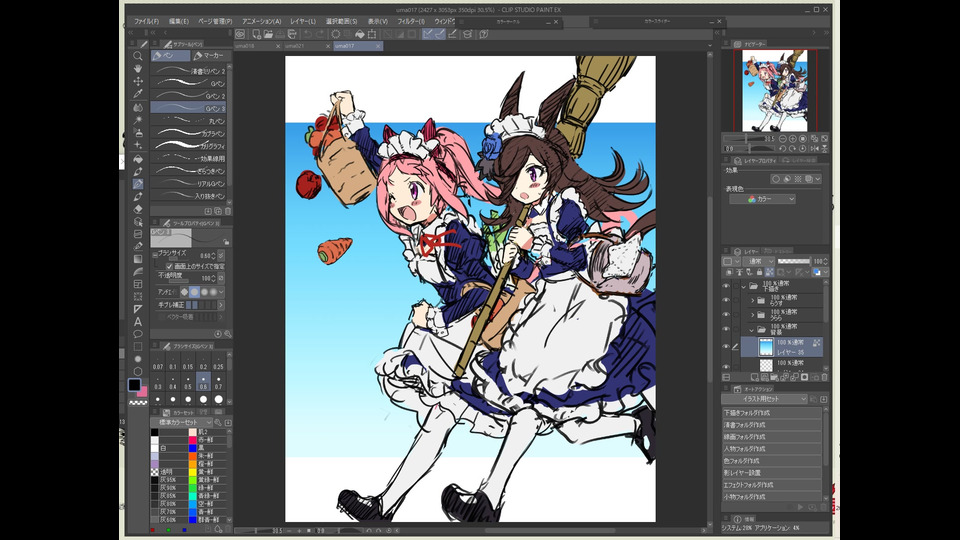960x540 pixels.
Task: Toggle 画面上のサイズで指定 checkbox
Action: 170,266
